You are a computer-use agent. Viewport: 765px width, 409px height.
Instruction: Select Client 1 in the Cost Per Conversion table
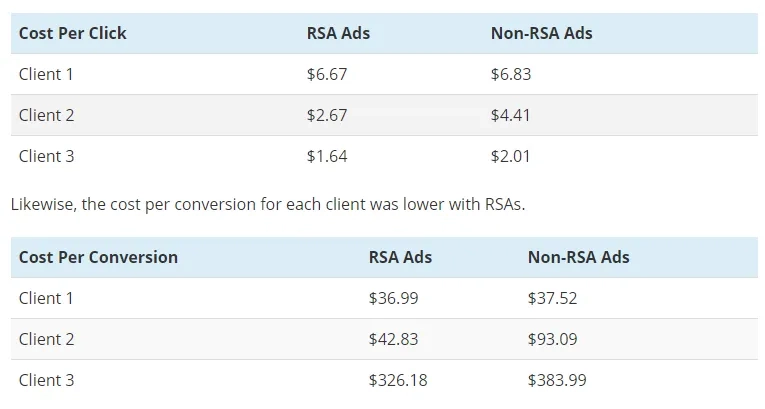pyautogui.click(x=46, y=298)
